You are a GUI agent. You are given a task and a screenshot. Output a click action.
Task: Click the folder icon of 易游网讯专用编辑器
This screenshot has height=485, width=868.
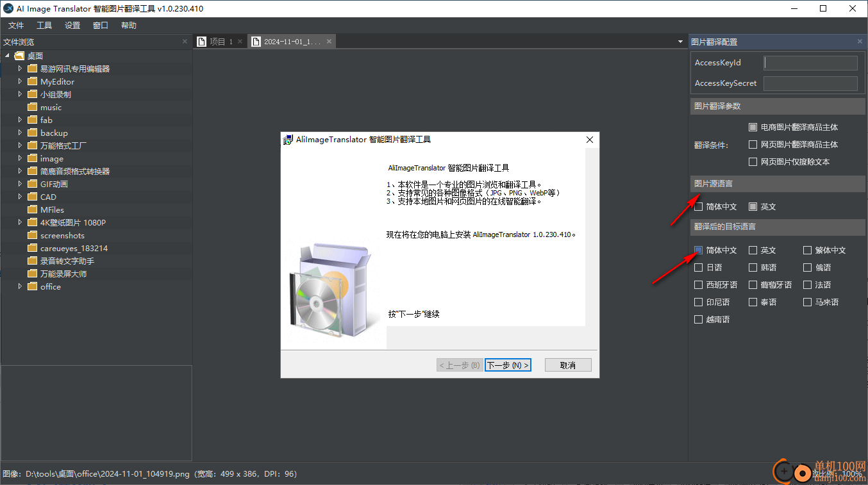[x=33, y=69]
